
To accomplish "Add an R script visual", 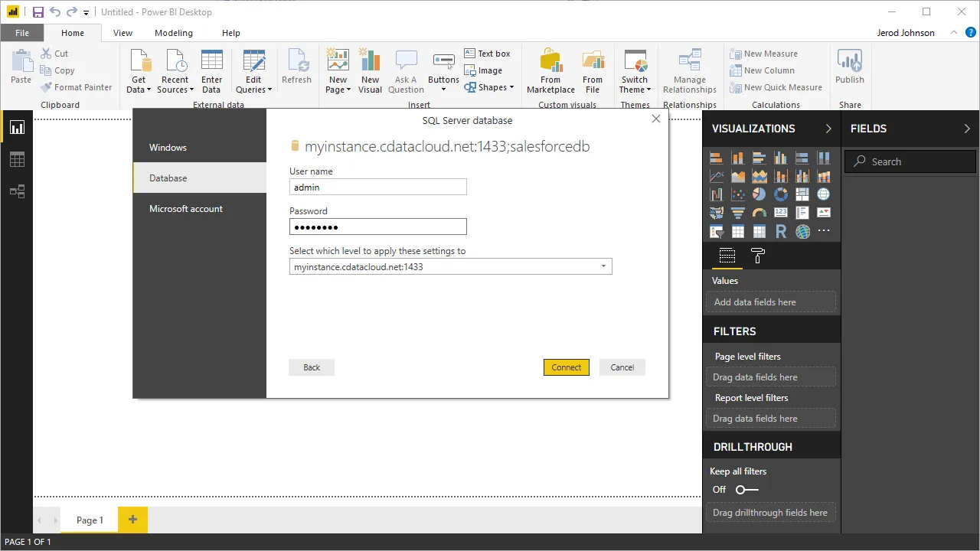I will [x=780, y=230].
